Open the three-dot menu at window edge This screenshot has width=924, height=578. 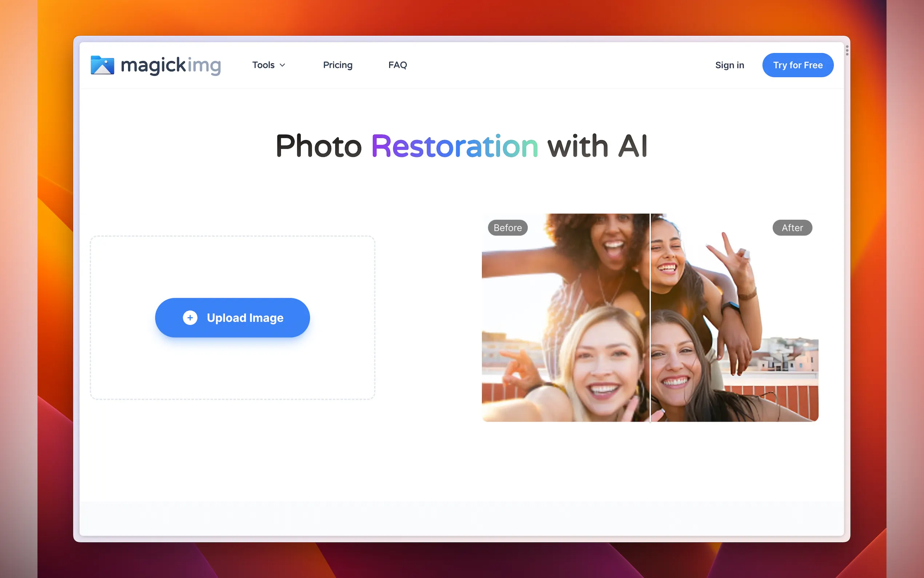coord(847,50)
